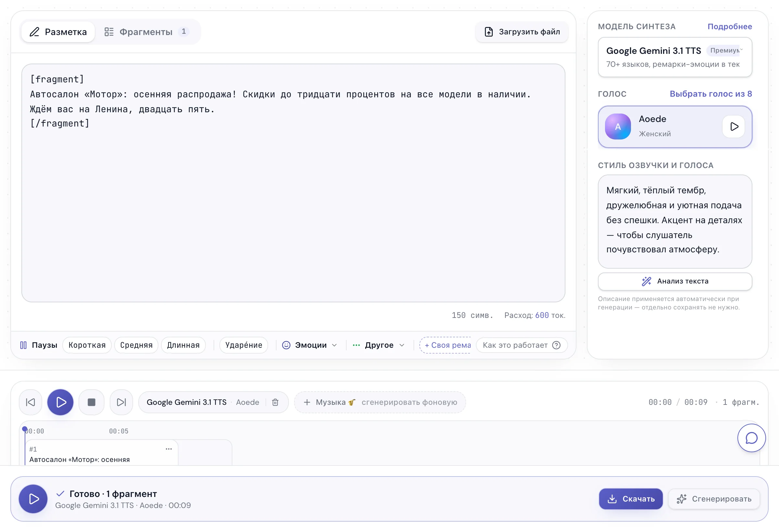This screenshot has width=779, height=532.
Task: Play the ready result in bottom bar
Action: (33, 499)
